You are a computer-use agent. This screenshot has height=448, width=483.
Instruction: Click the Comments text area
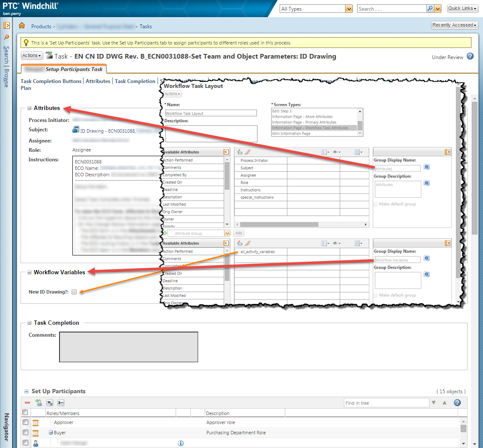click(128, 347)
